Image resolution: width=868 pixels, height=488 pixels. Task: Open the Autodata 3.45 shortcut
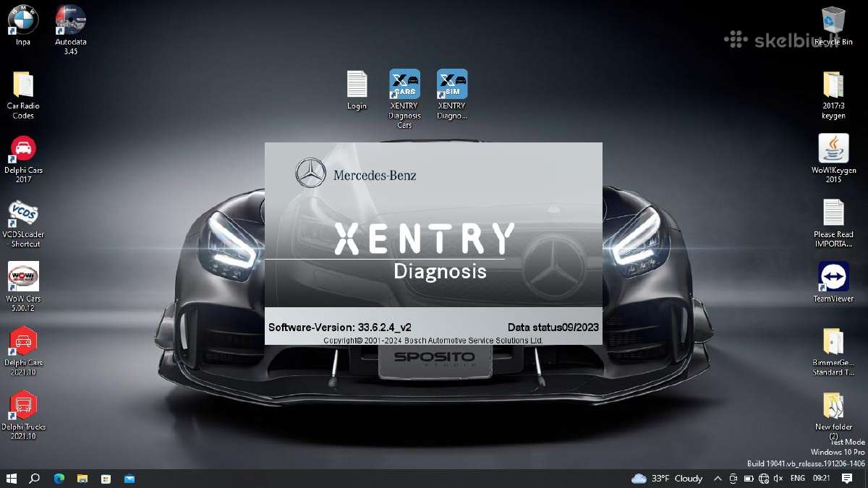(x=71, y=30)
